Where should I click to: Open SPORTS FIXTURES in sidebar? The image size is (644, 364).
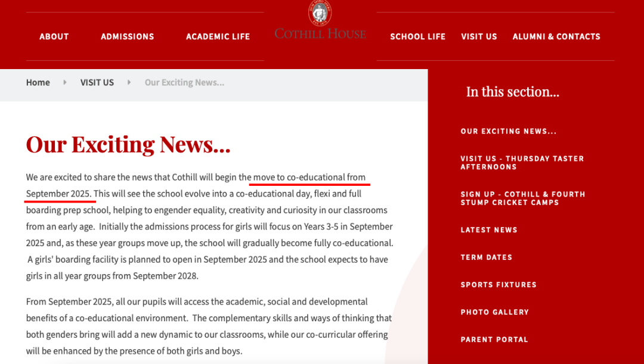pos(499,285)
